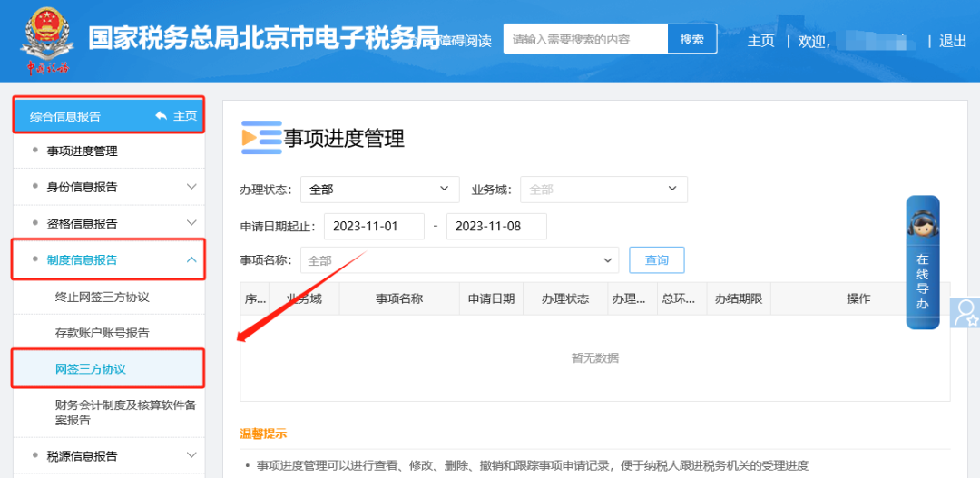Click the 办理状态 table column header
Viewport: 980px width, 478px height.
coord(565,298)
